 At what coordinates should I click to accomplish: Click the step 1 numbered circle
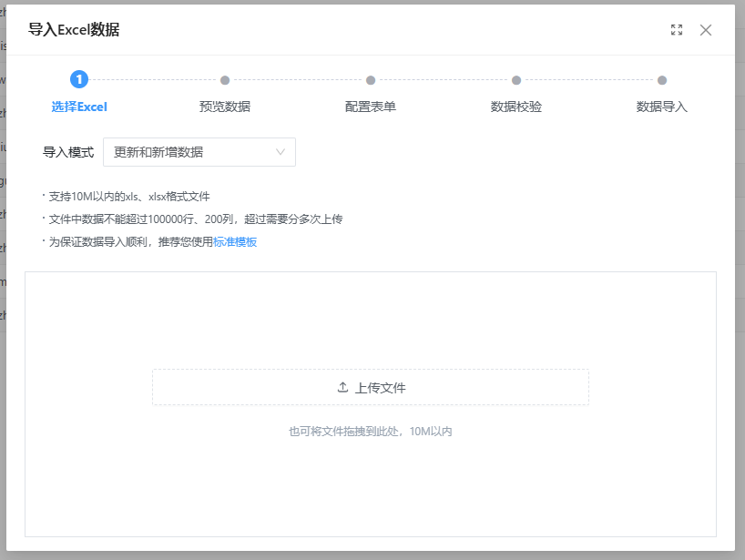click(79, 80)
